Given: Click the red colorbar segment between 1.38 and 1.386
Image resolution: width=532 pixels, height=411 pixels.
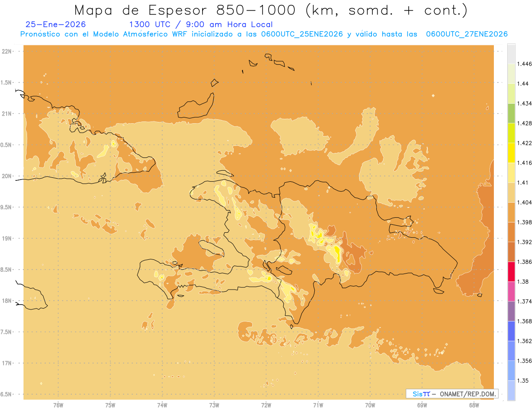Looking at the screenshot, I should click(511, 271).
